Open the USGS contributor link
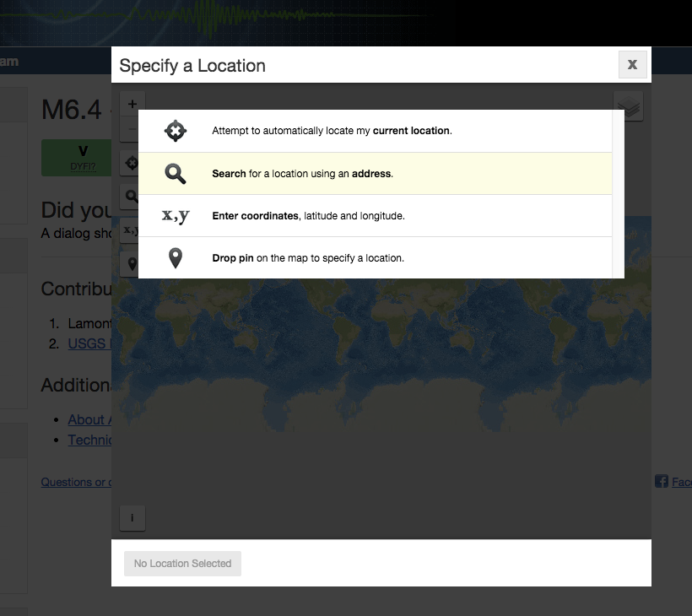The image size is (692, 616). click(x=89, y=343)
